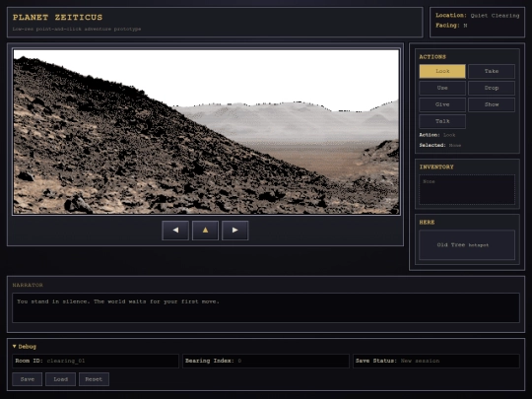532x399 pixels.
Task: Click the empty inventory box
Action: click(467, 190)
